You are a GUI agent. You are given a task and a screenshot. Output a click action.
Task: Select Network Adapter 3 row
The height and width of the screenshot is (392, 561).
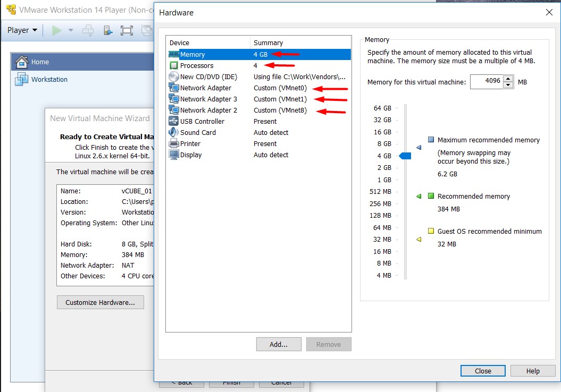coord(259,99)
